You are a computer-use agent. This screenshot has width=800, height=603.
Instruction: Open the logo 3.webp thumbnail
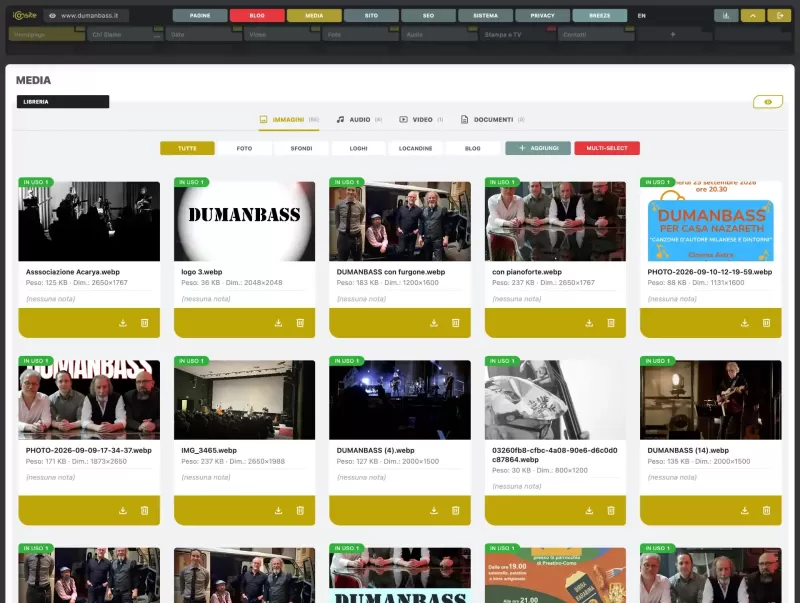[244, 221]
